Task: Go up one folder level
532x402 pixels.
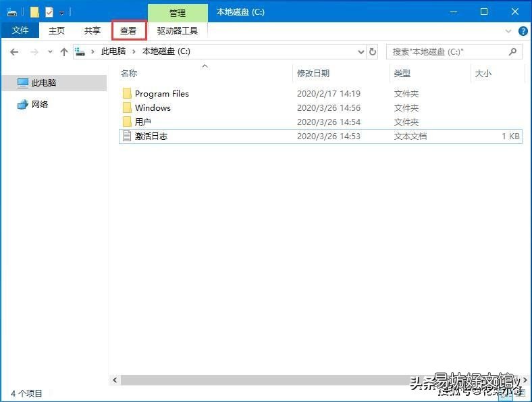Action: [x=63, y=52]
